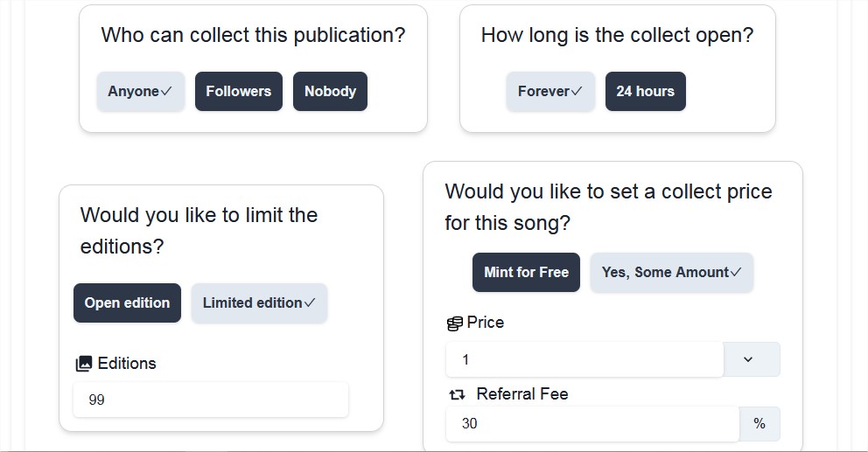Click the checkmark on Forever option
The width and height of the screenshot is (868, 452).
tap(577, 91)
